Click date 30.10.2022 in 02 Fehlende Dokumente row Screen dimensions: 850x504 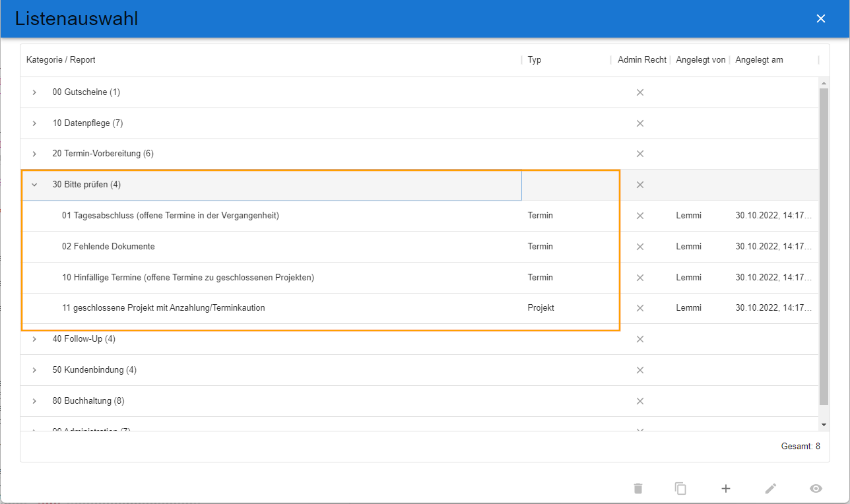coord(773,247)
